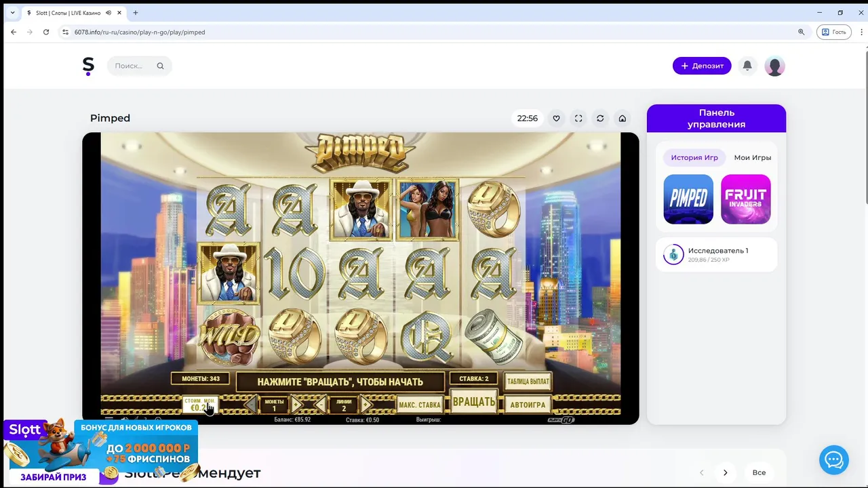Click the cash roll symbol on reels
The height and width of the screenshot is (488, 868).
(x=494, y=335)
